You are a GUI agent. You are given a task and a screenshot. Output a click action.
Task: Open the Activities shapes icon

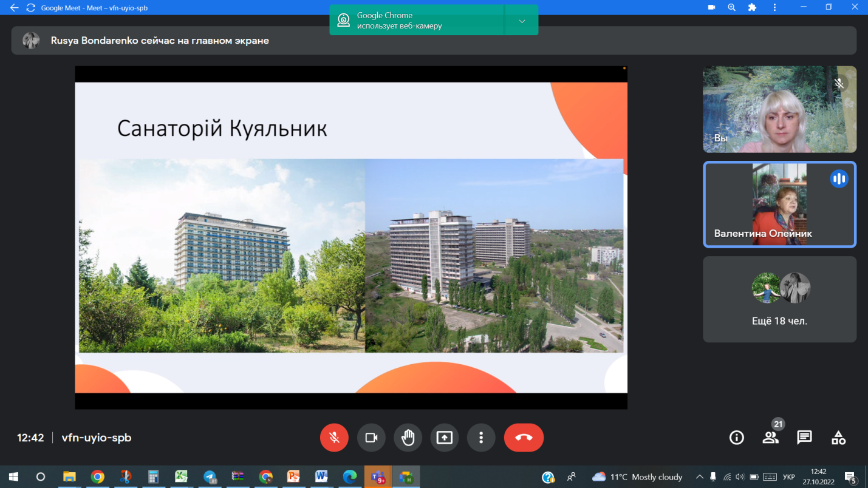pyautogui.click(x=838, y=438)
